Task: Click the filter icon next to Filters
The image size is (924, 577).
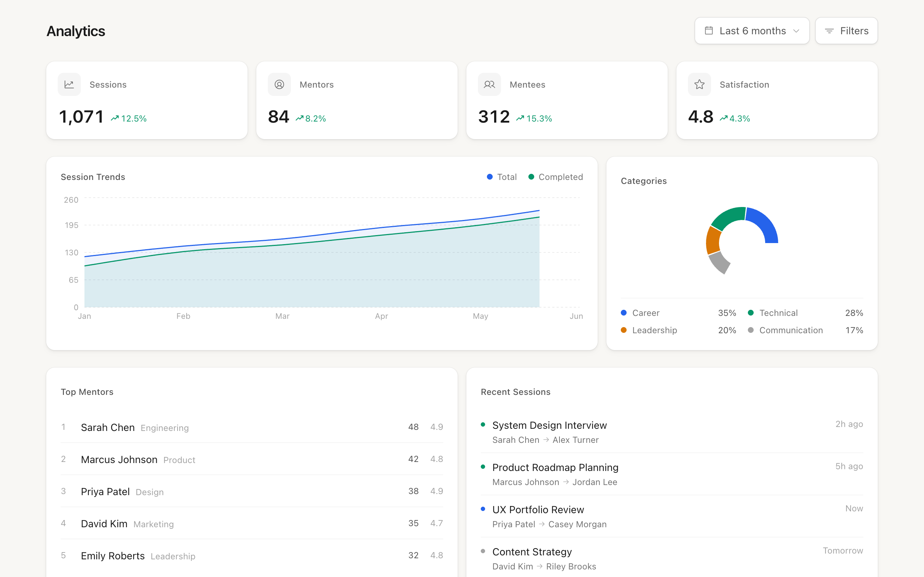Action: pyautogui.click(x=830, y=31)
